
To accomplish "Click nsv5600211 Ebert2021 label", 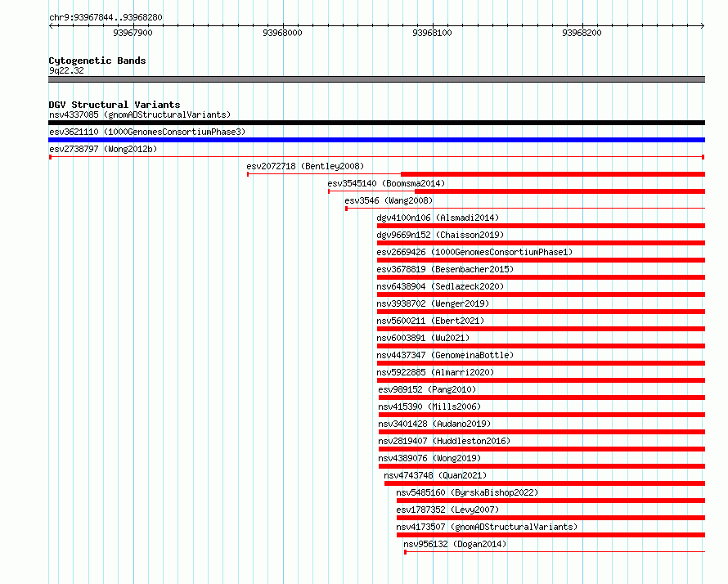I will pos(430,321).
